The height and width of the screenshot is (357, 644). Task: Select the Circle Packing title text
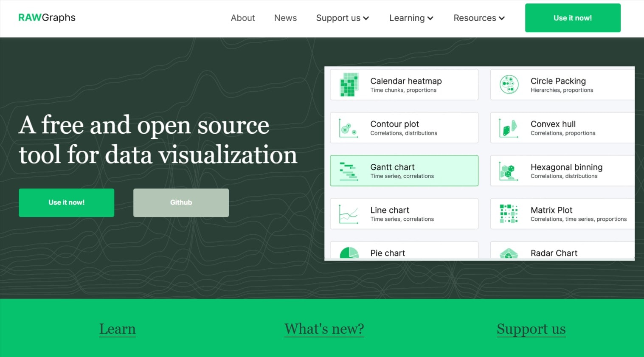coord(558,81)
